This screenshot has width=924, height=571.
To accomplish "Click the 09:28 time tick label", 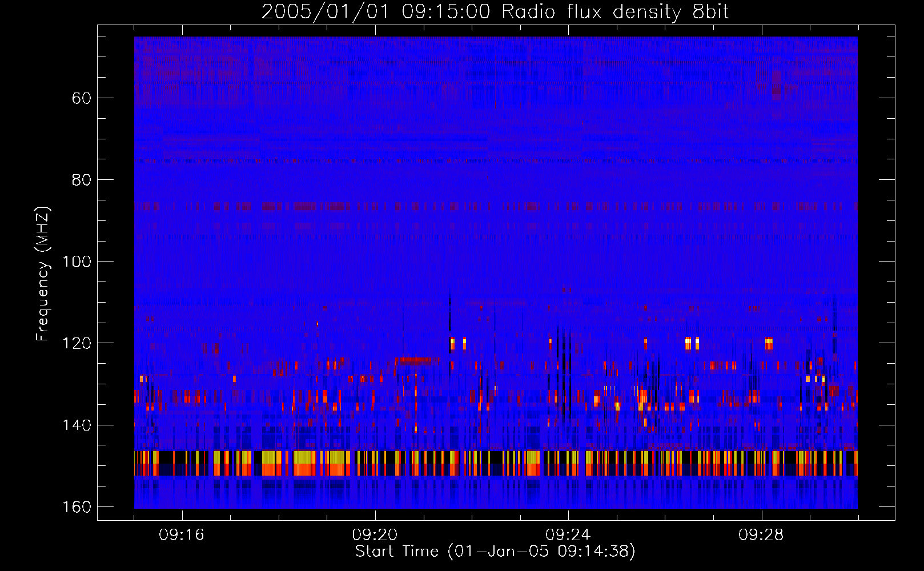I will (761, 535).
